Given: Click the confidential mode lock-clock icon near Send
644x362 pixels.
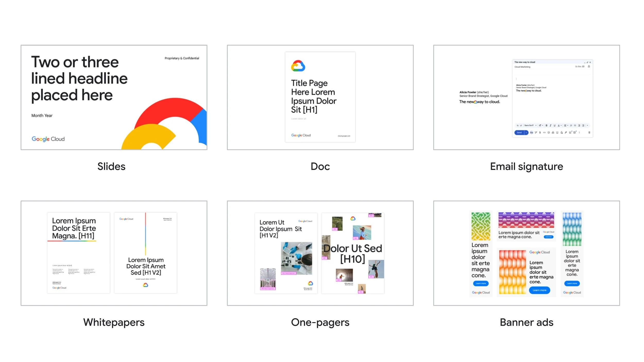Looking at the screenshot, I should 562,133.
